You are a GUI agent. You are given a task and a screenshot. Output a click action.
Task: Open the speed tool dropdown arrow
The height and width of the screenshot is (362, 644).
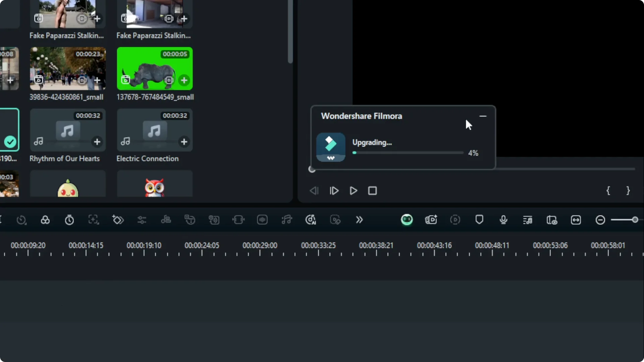(25, 224)
